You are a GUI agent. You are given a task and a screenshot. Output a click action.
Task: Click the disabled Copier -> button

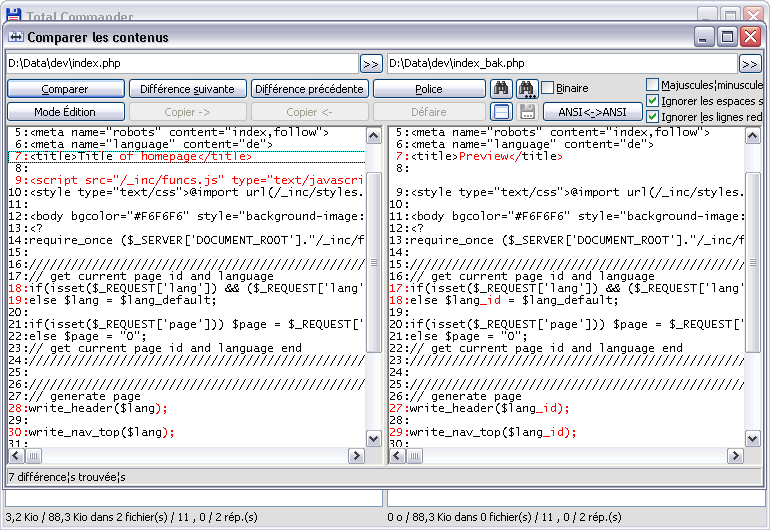[188, 112]
